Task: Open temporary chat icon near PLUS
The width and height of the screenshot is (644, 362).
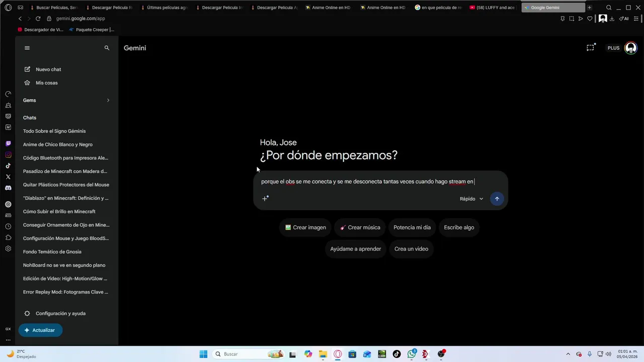Action: point(591,48)
